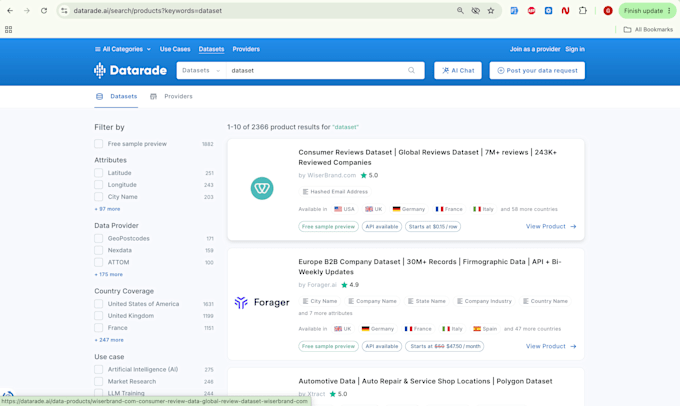Click Post your data request button
The height and width of the screenshot is (406, 680).
point(537,70)
